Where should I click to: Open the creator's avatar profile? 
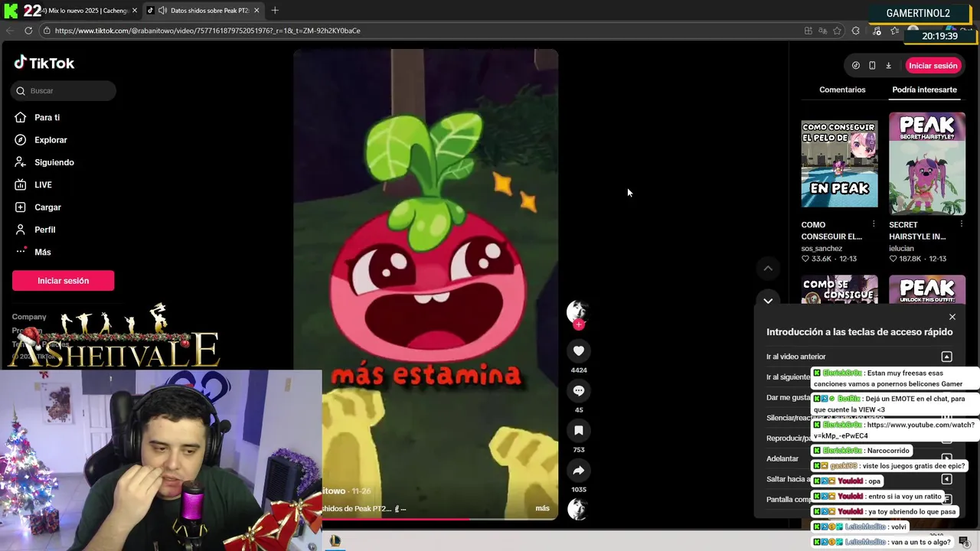pyautogui.click(x=577, y=310)
